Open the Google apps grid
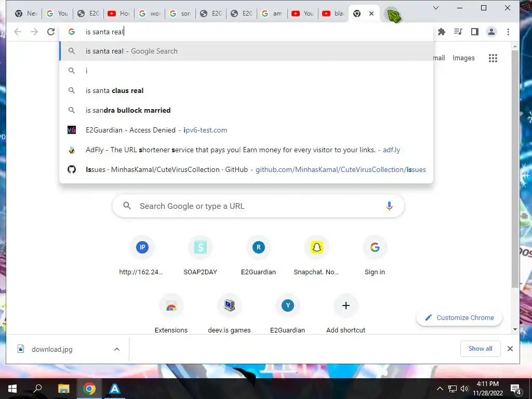The width and height of the screenshot is (532, 399). pos(493,58)
